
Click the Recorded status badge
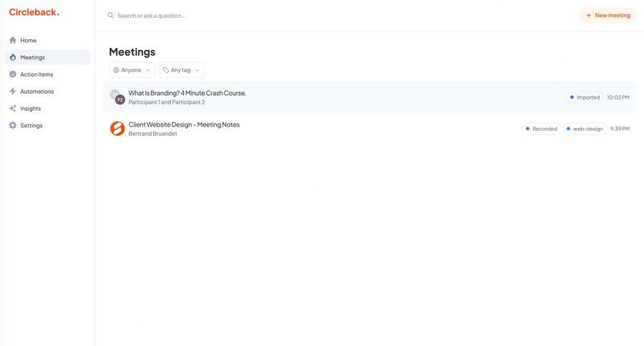click(x=541, y=129)
